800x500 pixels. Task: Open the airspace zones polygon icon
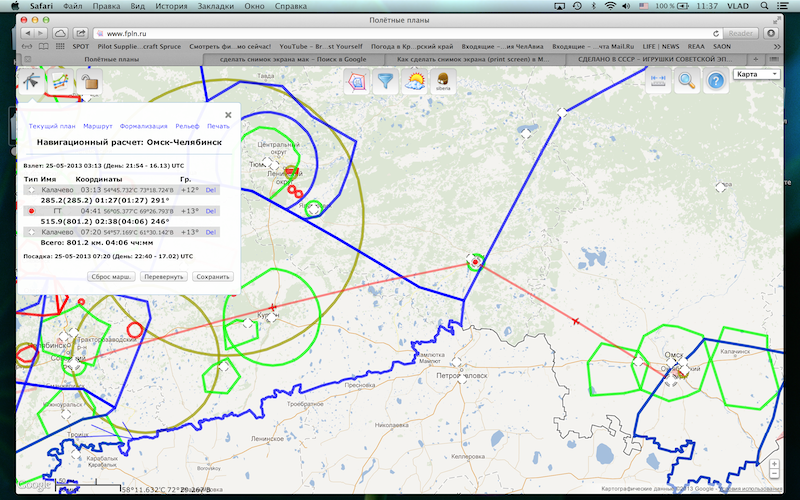[355, 82]
